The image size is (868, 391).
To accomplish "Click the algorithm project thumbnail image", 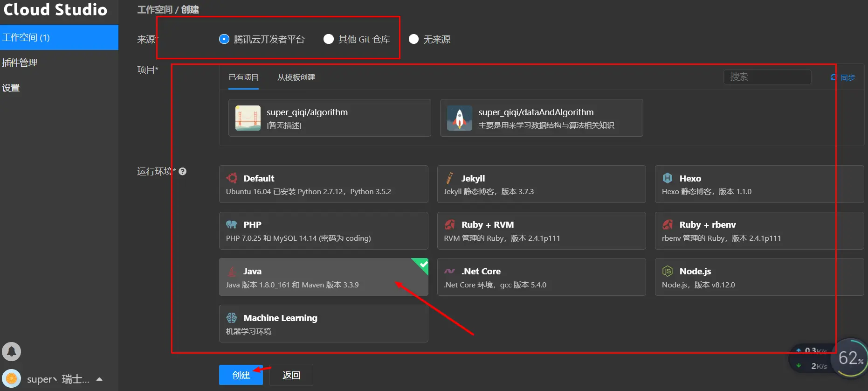I will (248, 118).
